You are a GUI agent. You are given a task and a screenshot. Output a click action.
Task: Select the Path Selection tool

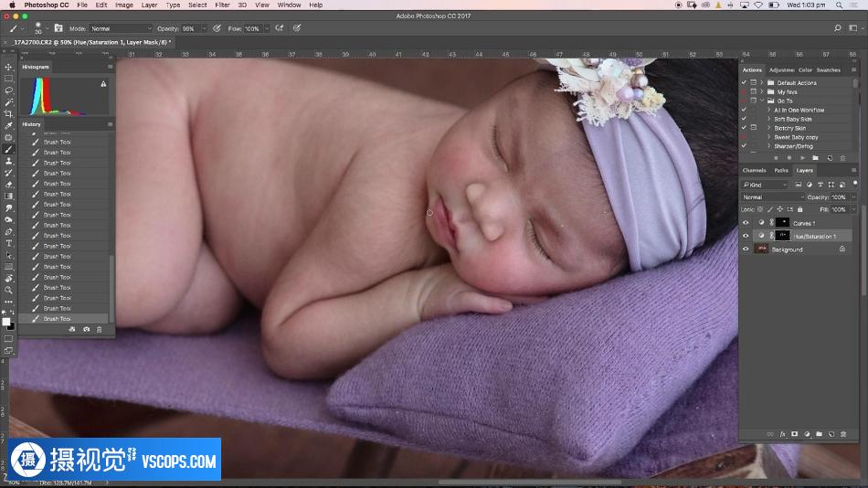8,255
